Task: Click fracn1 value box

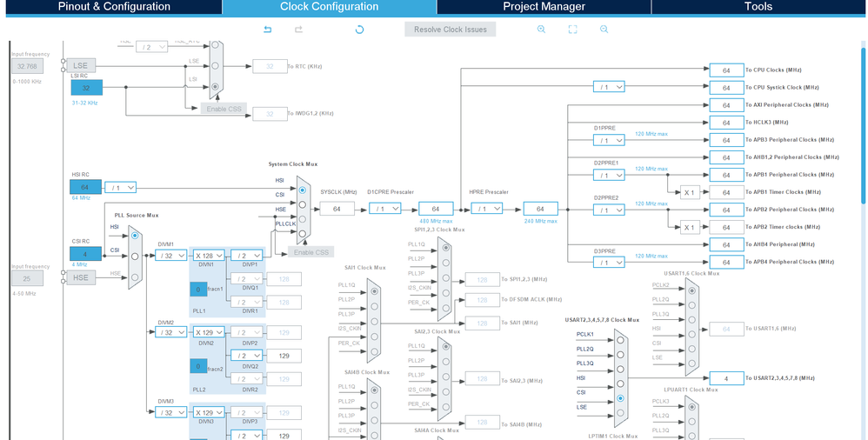Action: click(198, 290)
